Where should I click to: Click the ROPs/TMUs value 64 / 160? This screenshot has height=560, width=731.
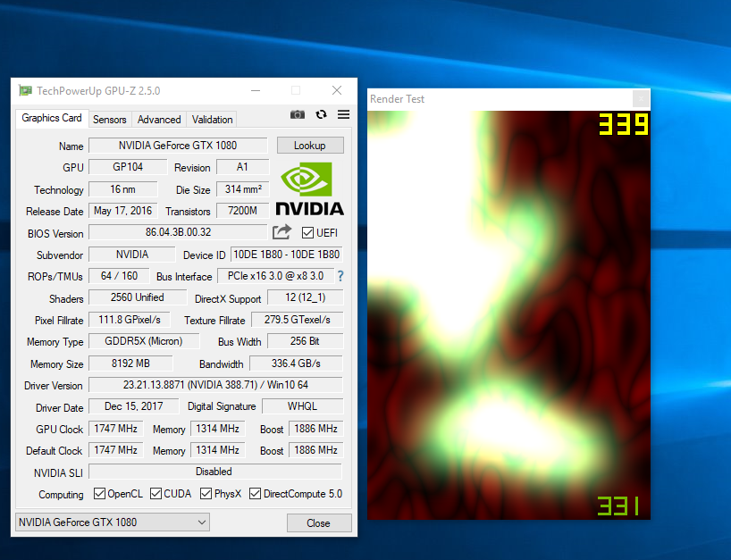pyautogui.click(x=119, y=276)
